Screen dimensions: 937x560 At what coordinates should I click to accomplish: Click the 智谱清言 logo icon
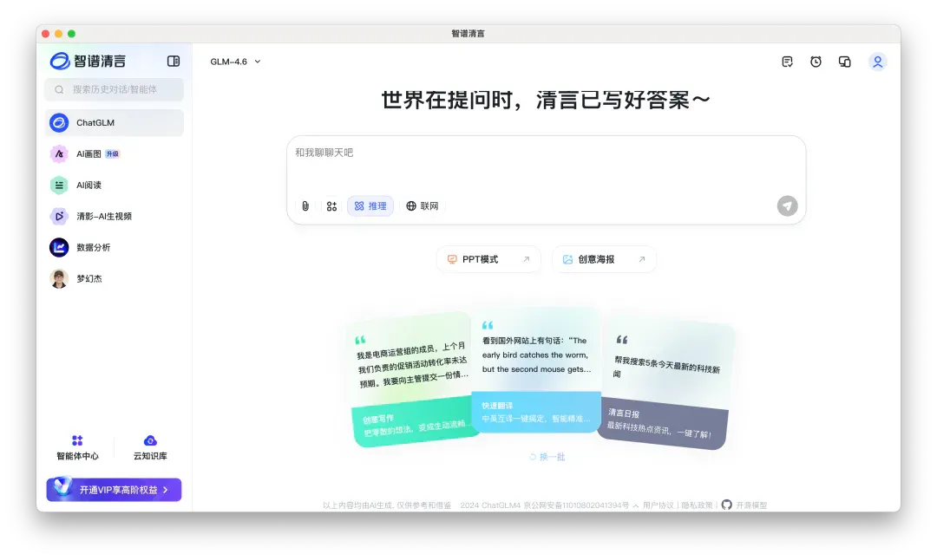coord(60,61)
